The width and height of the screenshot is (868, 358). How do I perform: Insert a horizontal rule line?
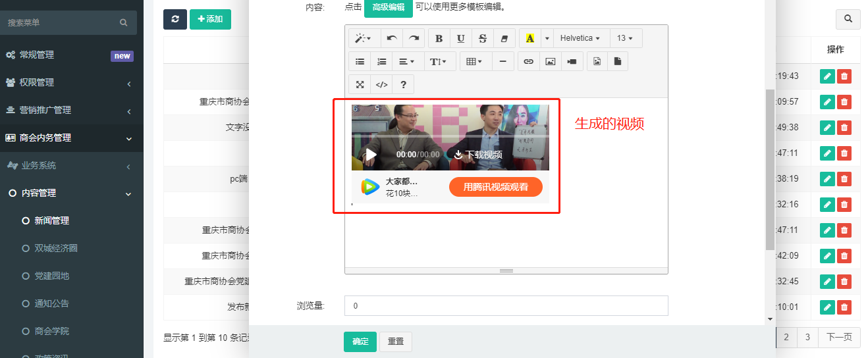coord(502,61)
